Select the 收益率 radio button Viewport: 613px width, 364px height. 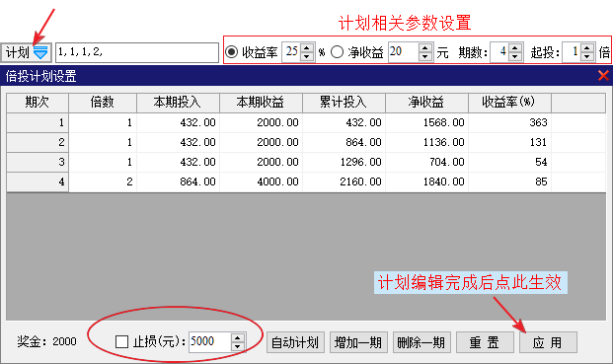231,52
